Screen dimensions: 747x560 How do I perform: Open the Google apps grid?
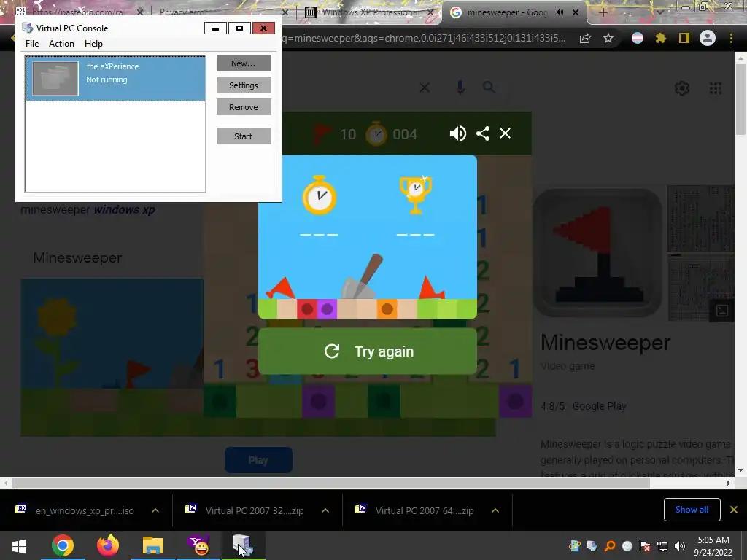715,88
